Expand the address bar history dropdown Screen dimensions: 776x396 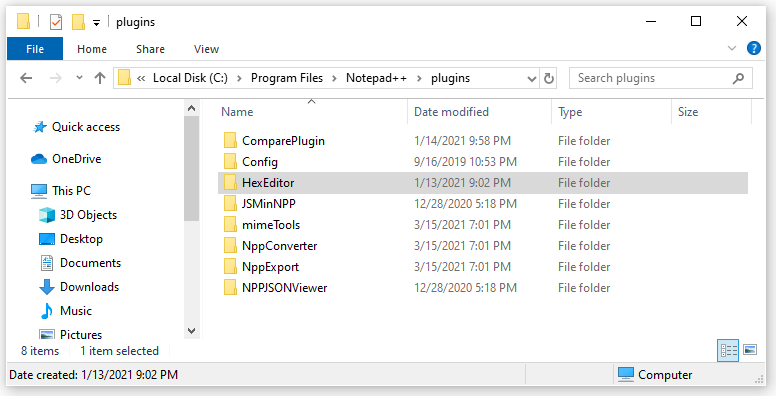tap(532, 78)
